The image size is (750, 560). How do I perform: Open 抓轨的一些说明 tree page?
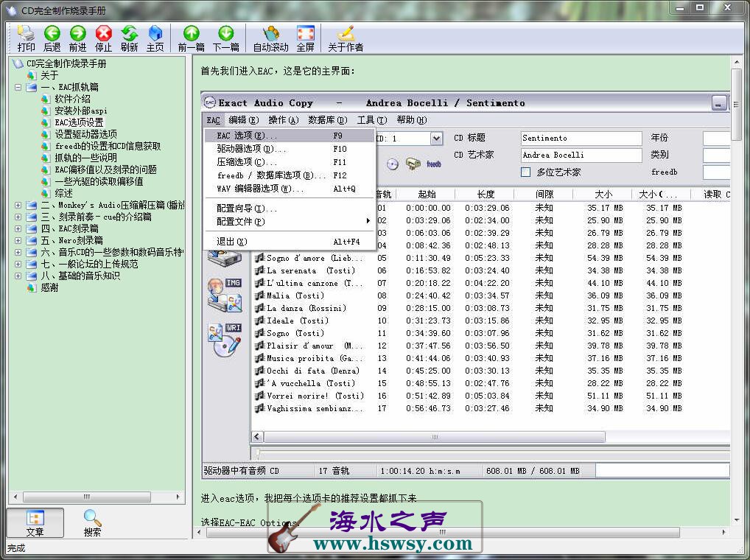(85, 158)
